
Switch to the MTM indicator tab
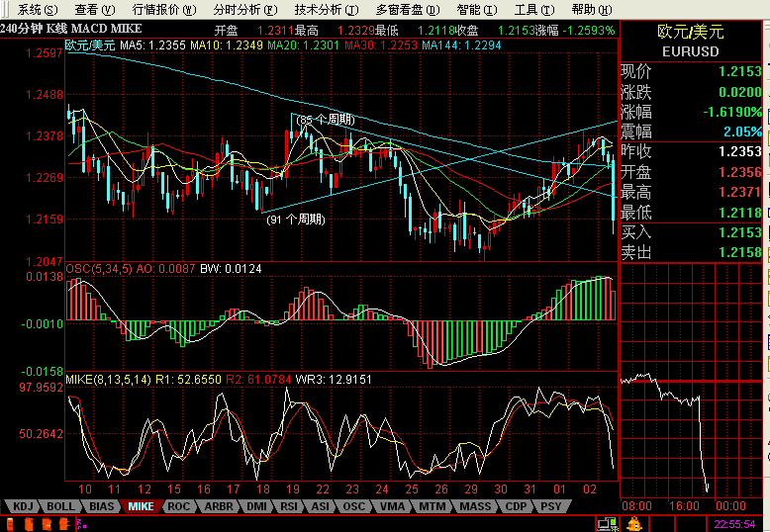433,506
